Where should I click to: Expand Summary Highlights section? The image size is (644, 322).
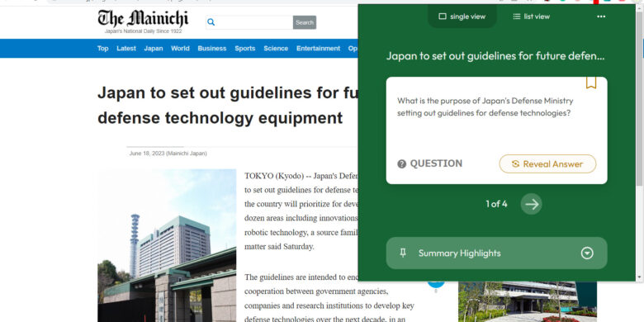(x=587, y=253)
